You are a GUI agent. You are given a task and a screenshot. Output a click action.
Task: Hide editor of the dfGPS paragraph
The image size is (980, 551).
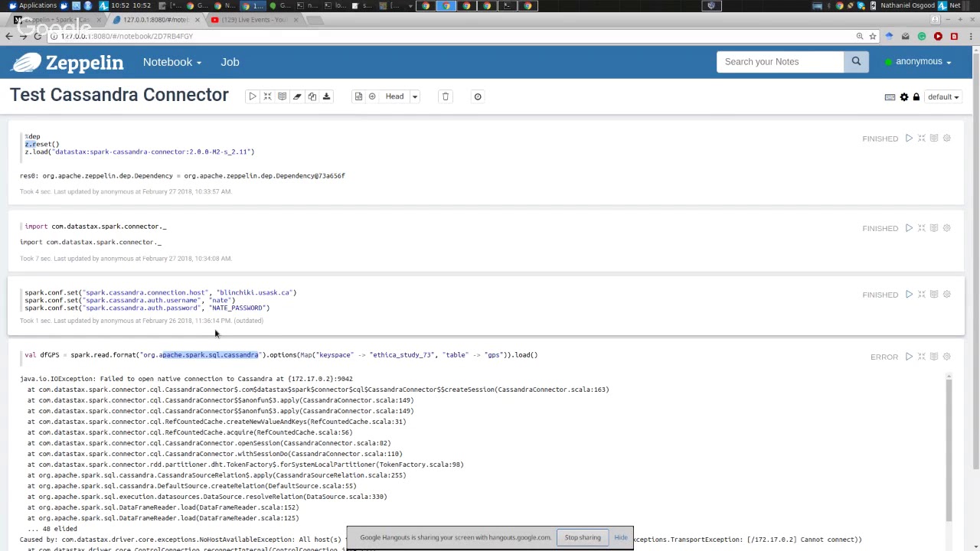pos(922,357)
